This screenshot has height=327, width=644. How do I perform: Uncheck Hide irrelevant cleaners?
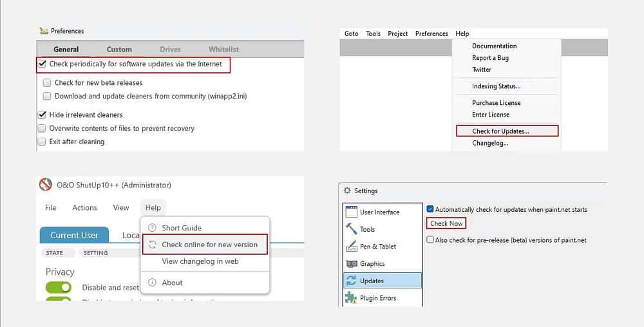42,115
